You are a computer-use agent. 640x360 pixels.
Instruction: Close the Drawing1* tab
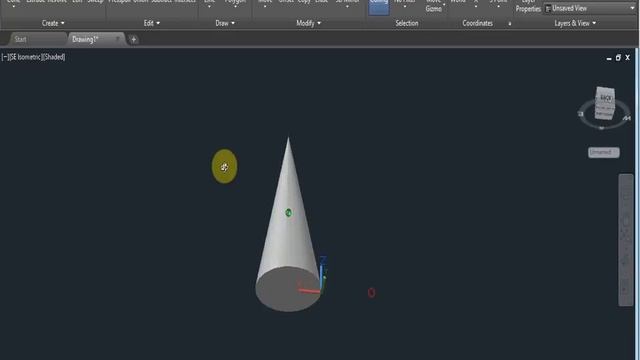(x=118, y=39)
